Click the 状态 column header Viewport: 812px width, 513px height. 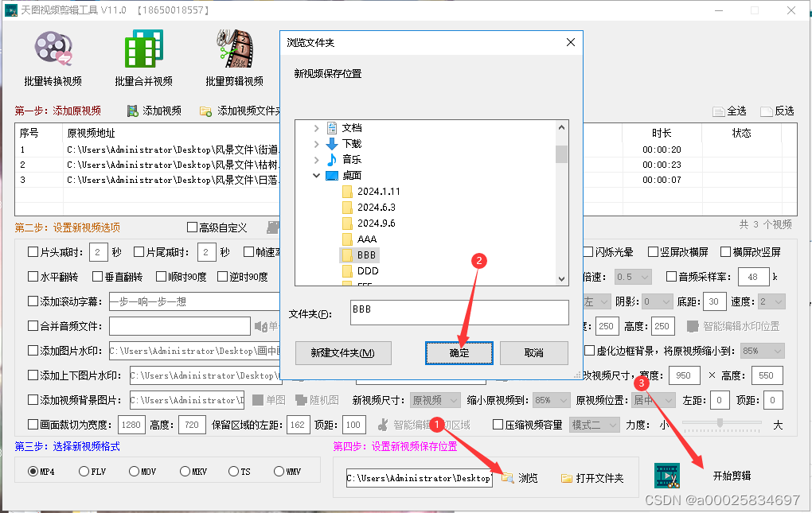pos(741,133)
